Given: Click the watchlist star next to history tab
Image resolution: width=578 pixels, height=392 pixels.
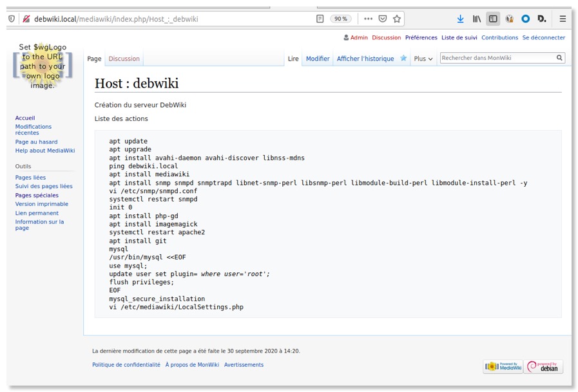Looking at the screenshot, I should pyautogui.click(x=403, y=58).
